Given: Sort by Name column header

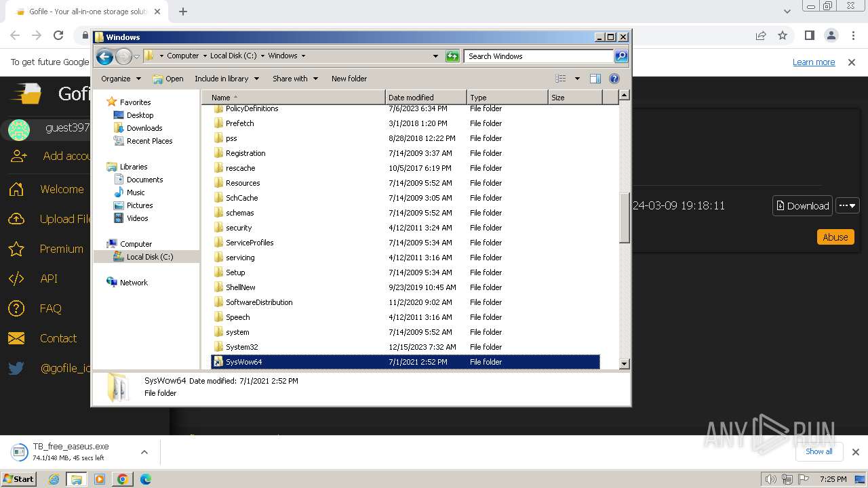Looking at the screenshot, I should (x=294, y=98).
